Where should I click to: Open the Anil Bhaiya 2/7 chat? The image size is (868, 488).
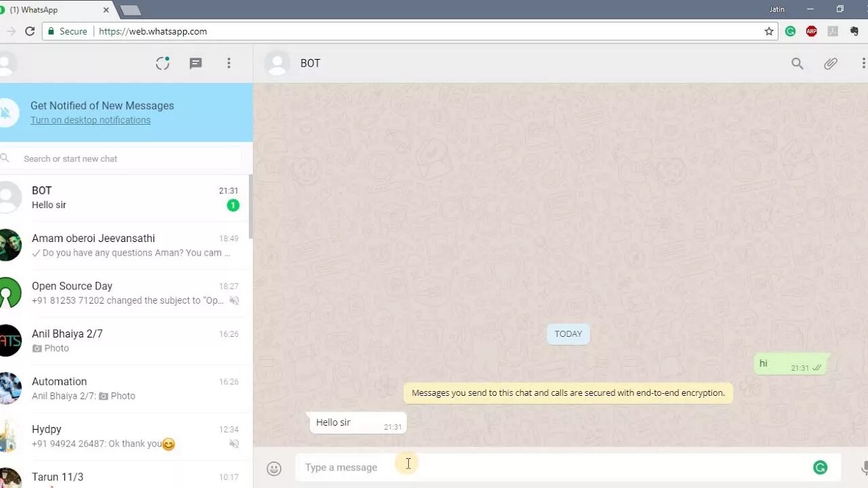pyautogui.click(x=124, y=341)
